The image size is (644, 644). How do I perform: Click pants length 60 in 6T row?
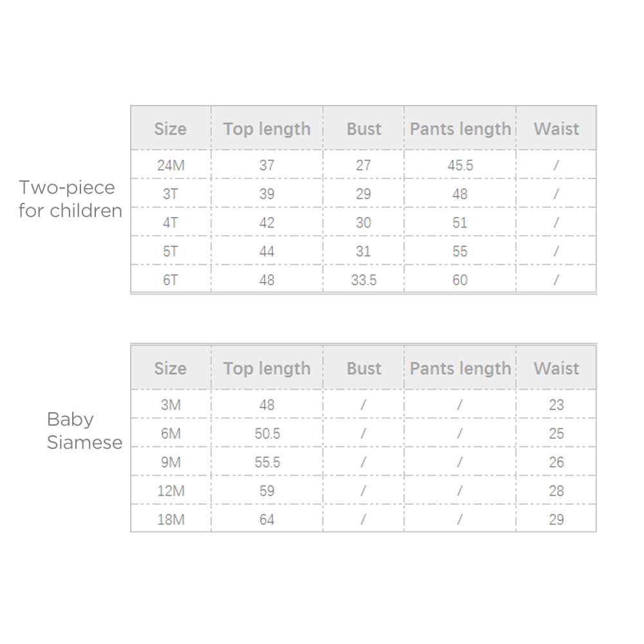(x=460, y=280)
